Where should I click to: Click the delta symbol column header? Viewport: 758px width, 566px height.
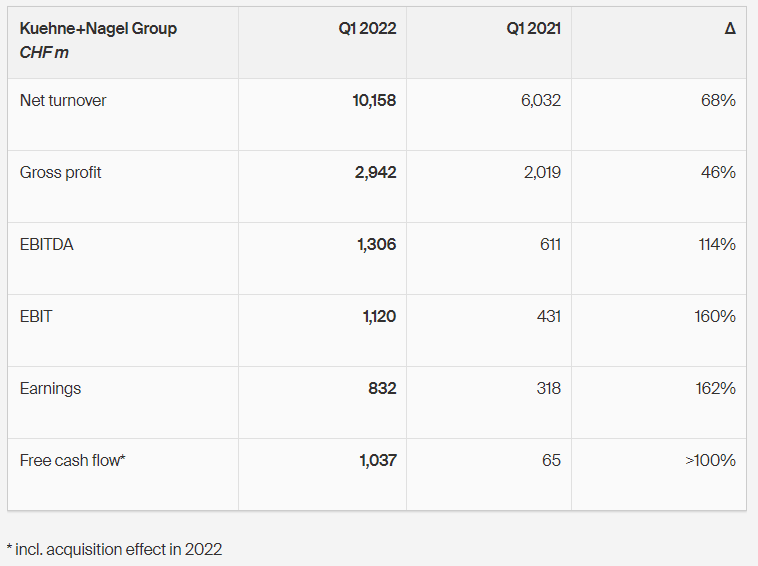pos(730,29)
